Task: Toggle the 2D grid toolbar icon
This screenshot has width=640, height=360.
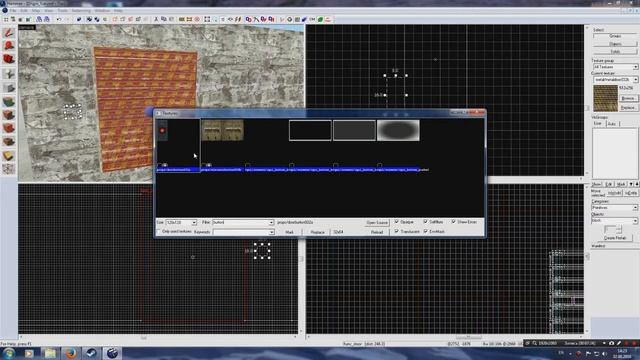Action: coord(6,19)
